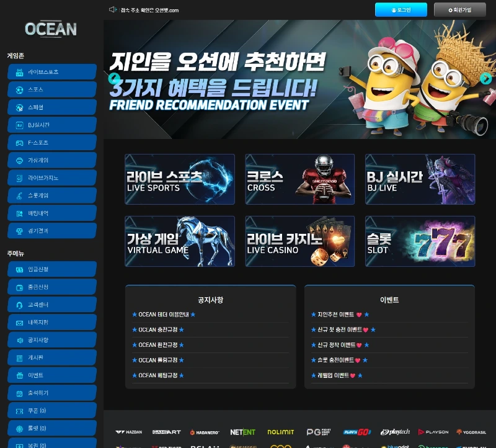The image size is (496, 448).
Task: Click the 회원가입 sign-up button
Action: (x=459, y=10)
